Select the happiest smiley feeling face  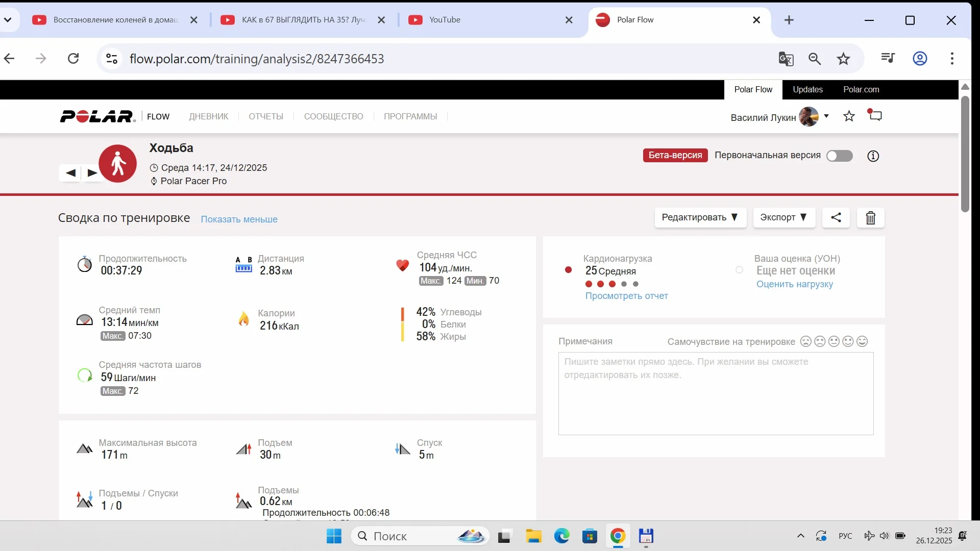862,341
